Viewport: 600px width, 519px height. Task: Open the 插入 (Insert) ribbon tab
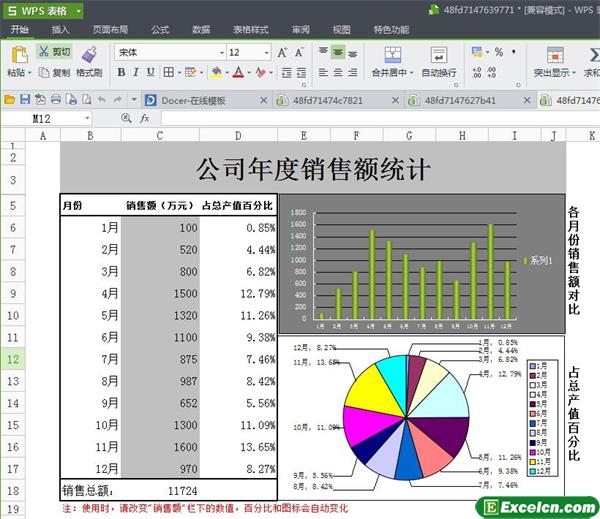[60, 29]
